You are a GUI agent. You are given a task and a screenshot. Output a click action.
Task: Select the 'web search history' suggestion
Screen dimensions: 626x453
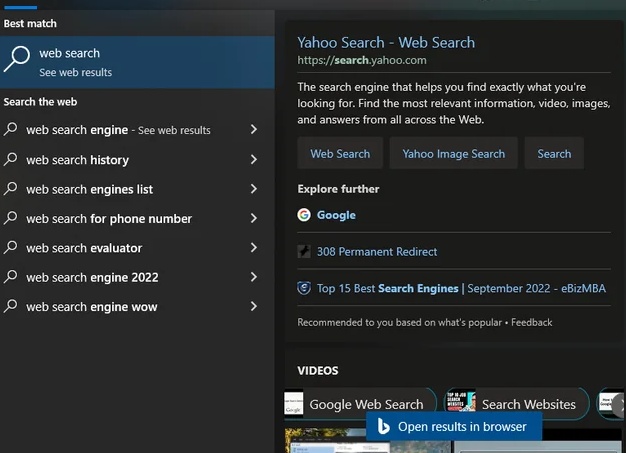coord(137,160)
